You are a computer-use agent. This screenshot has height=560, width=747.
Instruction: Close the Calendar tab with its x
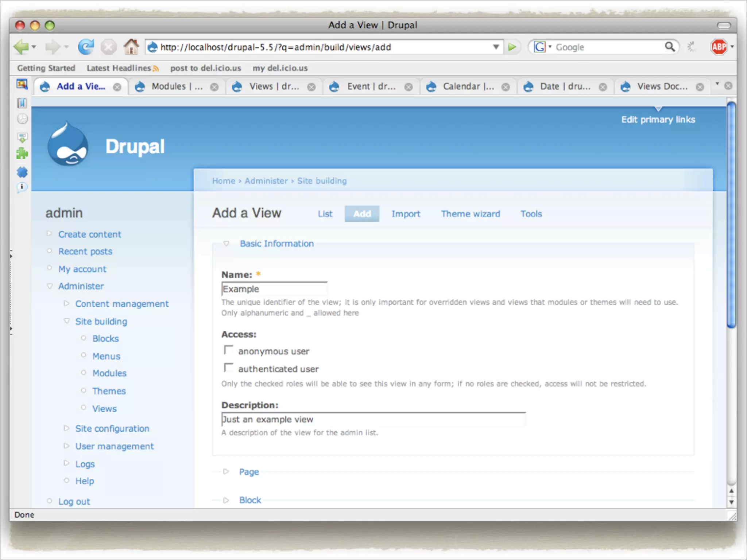point(506,87)
